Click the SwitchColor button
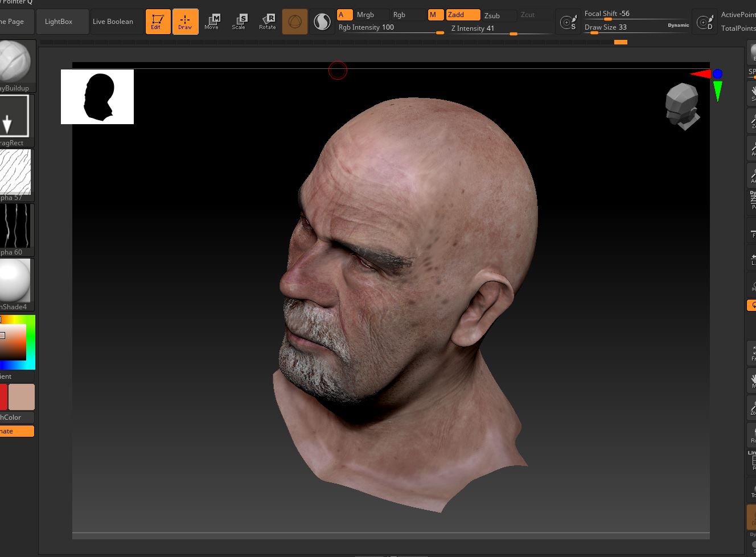 [17, 417]
